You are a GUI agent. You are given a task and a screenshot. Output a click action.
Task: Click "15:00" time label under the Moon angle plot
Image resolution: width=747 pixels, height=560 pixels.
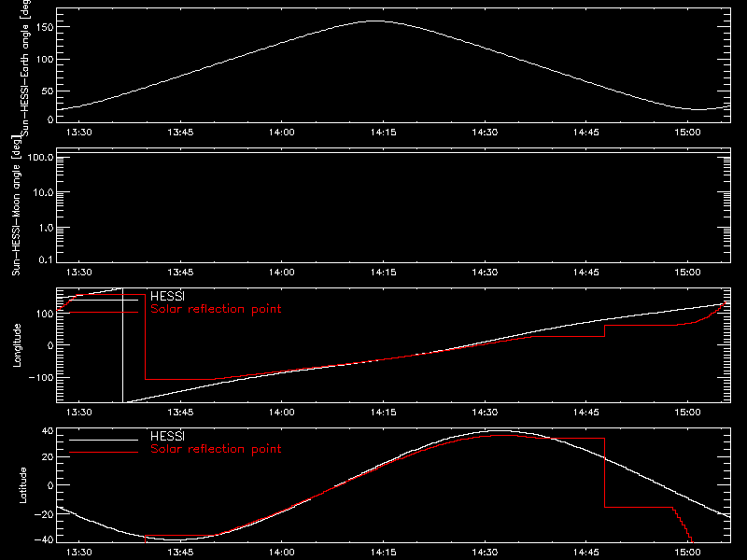pos(687,272)
